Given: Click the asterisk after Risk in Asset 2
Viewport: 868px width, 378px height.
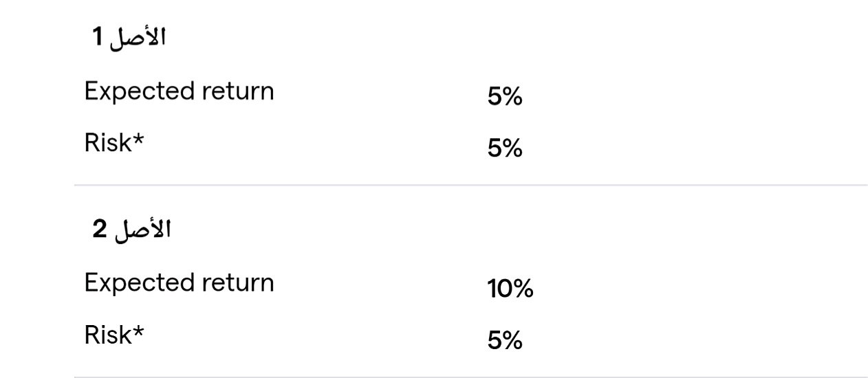Looking at the screenshot, I should pyautogui.click(x=139, y=331).
